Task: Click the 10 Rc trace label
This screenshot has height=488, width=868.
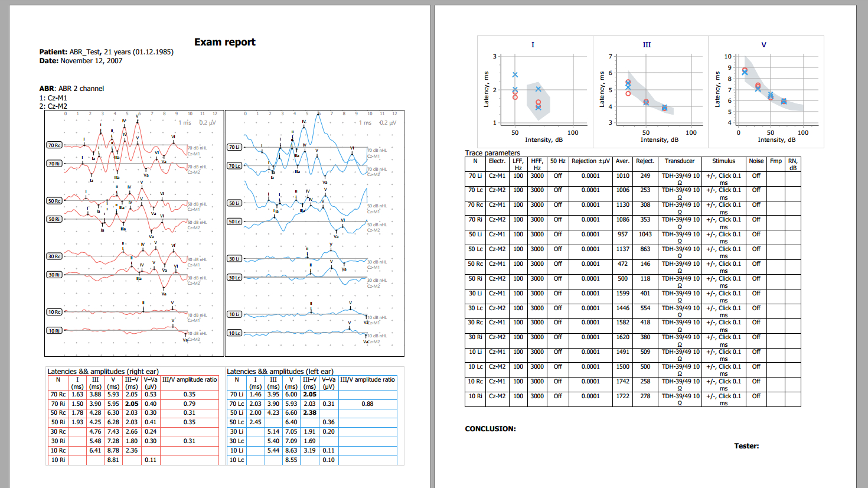Action: point(54,312)
